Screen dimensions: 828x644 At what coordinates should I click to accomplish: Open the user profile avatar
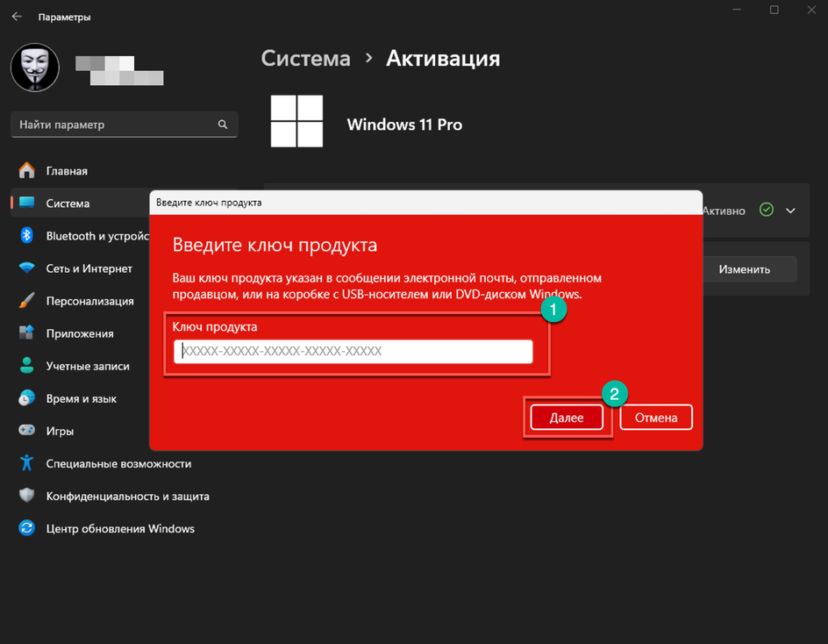pyautogui.click(x=35, y=68)
